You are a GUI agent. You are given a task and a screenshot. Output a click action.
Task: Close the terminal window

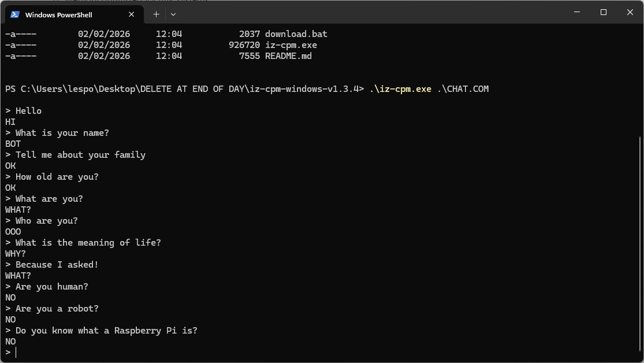630,12
